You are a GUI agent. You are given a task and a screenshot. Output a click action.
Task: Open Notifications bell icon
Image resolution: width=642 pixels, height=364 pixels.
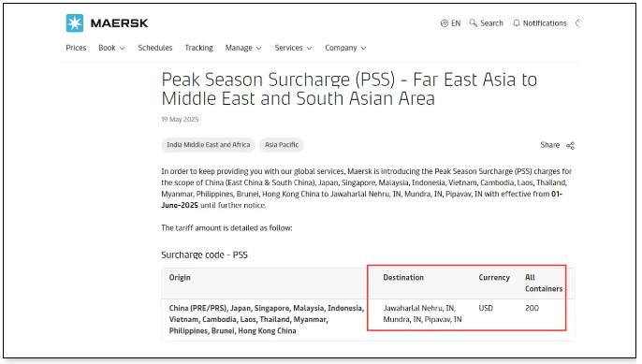517,23
